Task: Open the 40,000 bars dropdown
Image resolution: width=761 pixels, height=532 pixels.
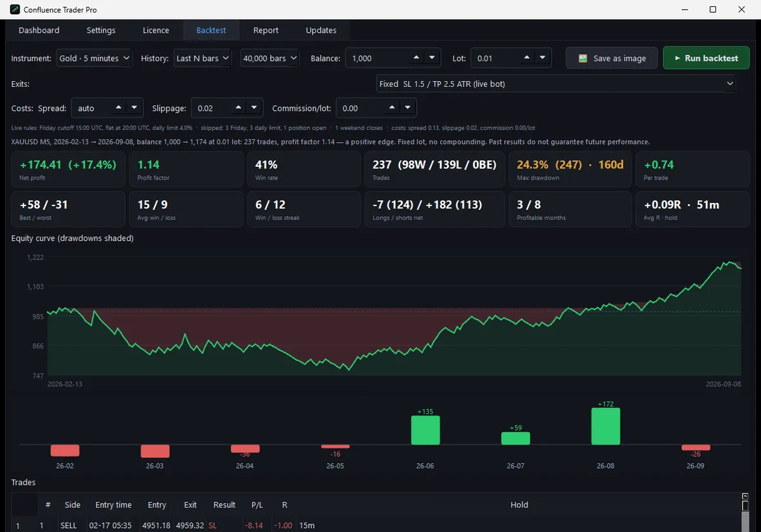Action: point(270,58)
